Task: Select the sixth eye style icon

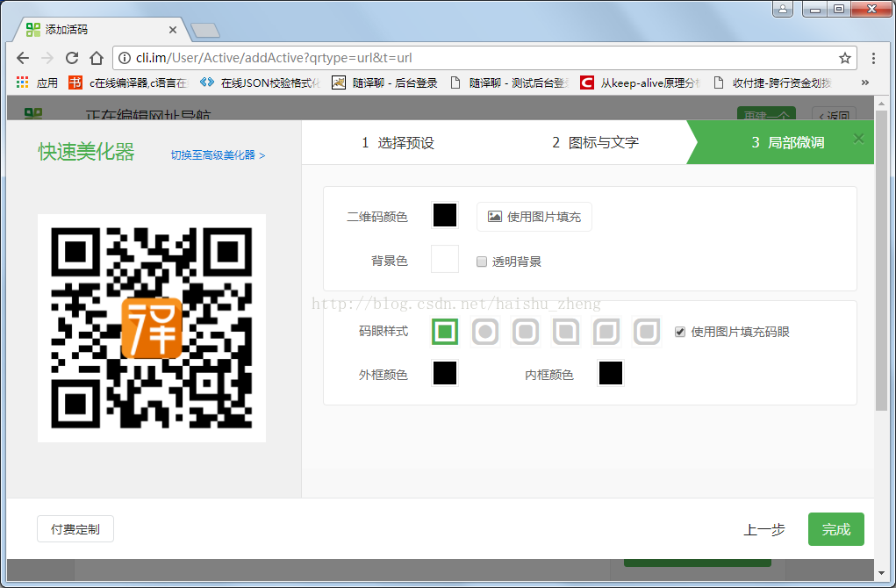Action: coord(647,332)
